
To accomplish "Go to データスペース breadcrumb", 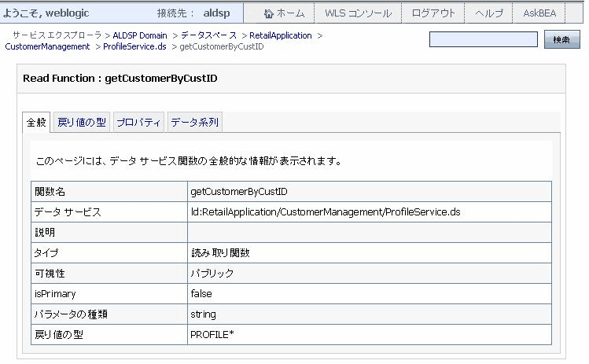I will [209, 35].
